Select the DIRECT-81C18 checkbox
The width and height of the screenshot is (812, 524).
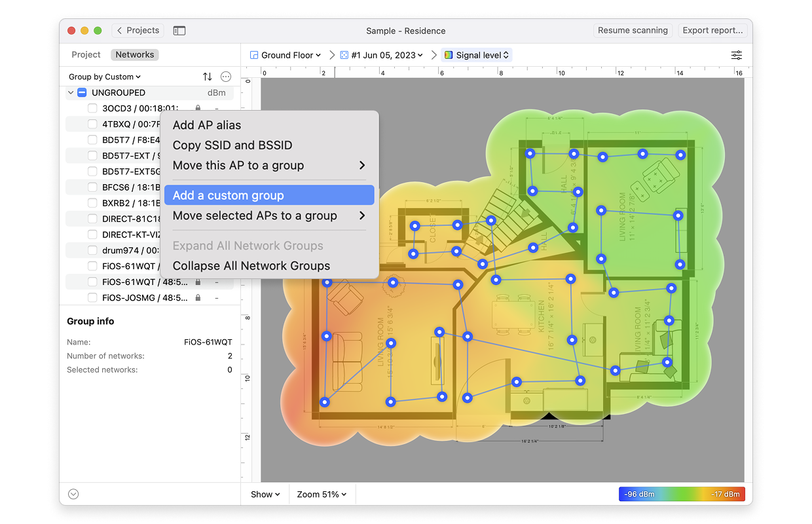tap(92, 219)
